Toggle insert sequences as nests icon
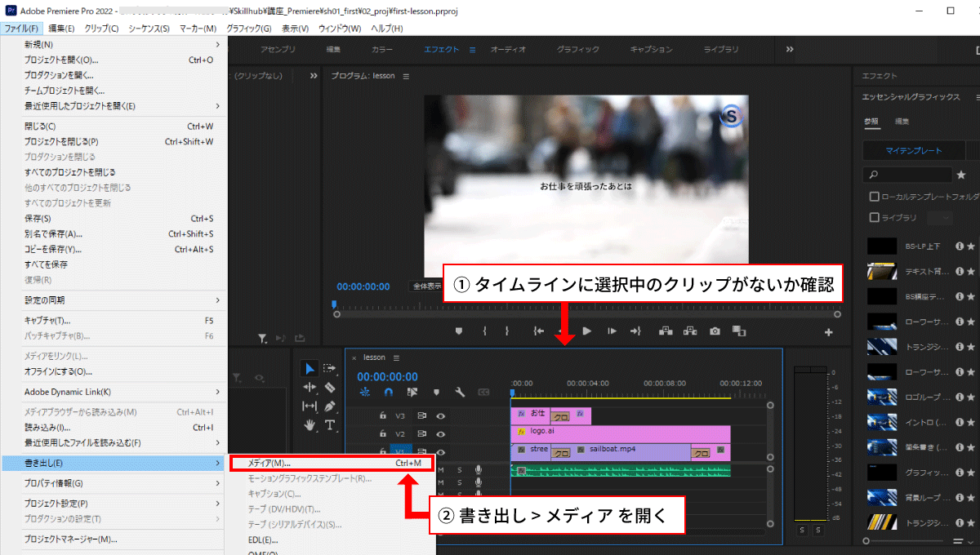 [x=364, y=392]
